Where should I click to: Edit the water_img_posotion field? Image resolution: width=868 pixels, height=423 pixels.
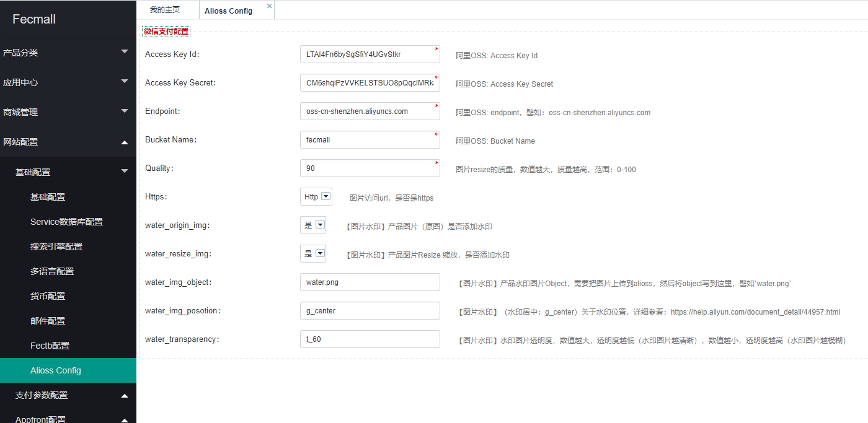(370, 310)
